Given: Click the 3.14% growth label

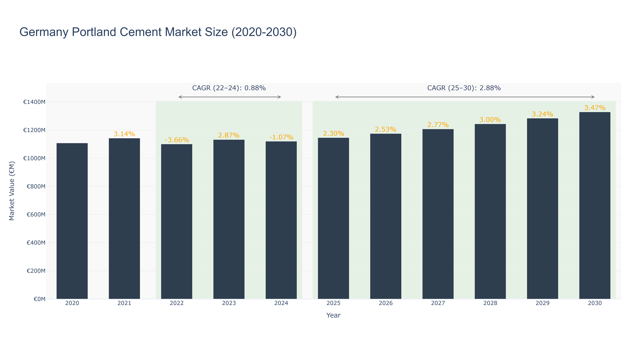Looking at the screenshot, I should [x=124, y=134].
